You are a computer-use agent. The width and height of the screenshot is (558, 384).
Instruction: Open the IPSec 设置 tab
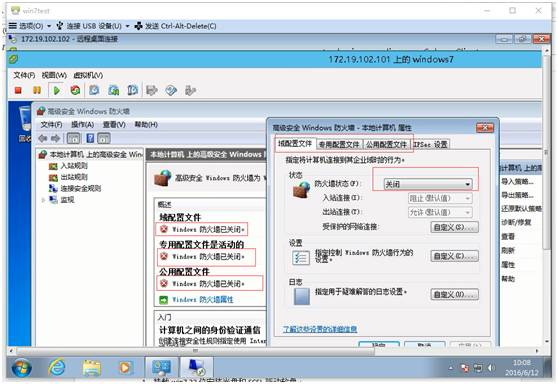tap(430, 144)
